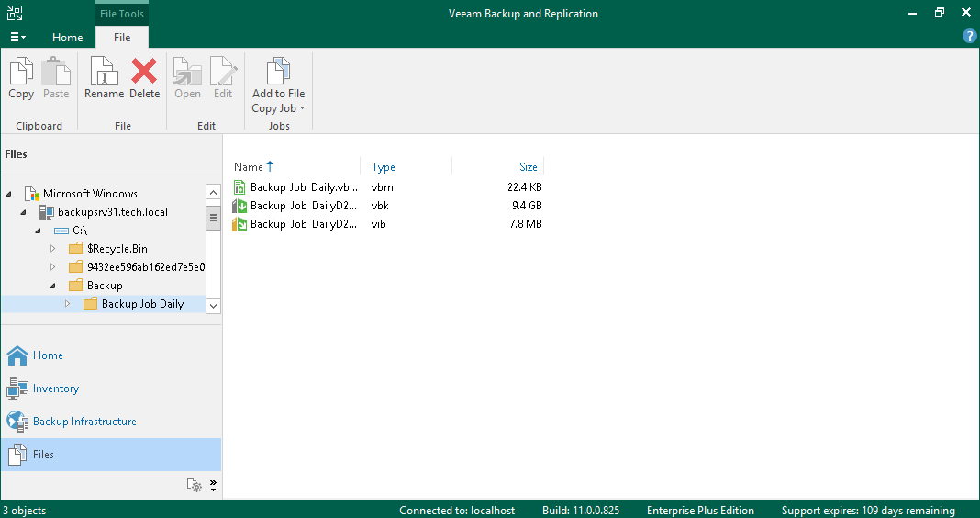Viewport: 980px width, 518px height.
Task: Select Microsoft Windows in the tree
Action: tap(90, 194)
